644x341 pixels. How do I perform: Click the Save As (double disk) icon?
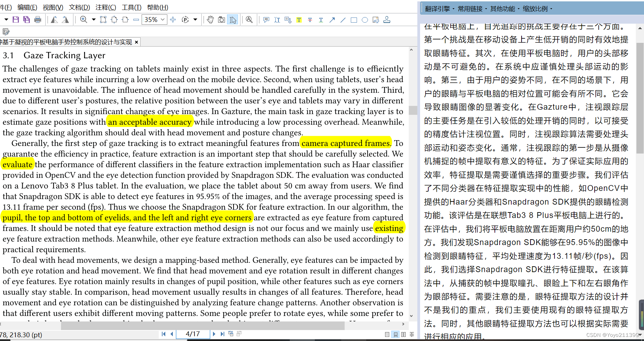[26, 20]
